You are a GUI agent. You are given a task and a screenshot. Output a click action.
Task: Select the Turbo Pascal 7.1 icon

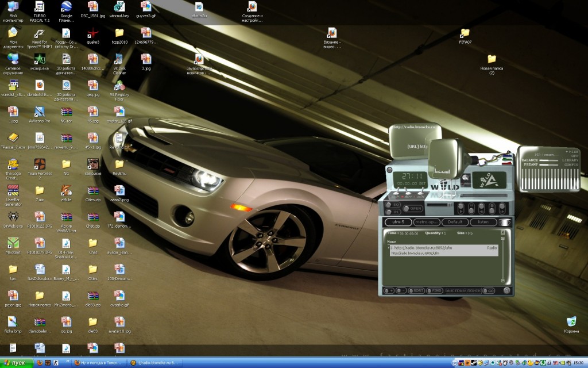(39, 7)
